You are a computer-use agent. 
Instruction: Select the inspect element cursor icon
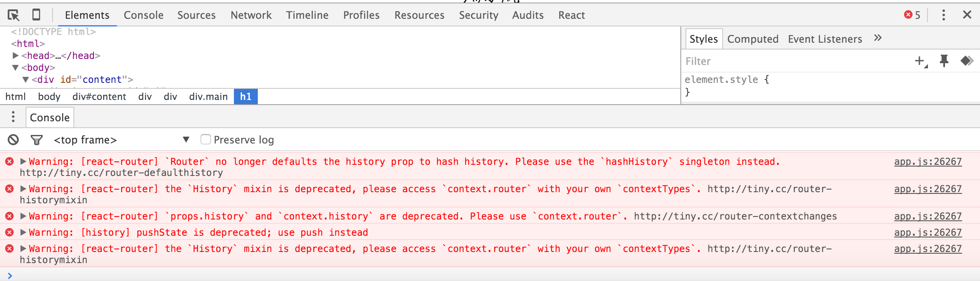click(14, 15)
